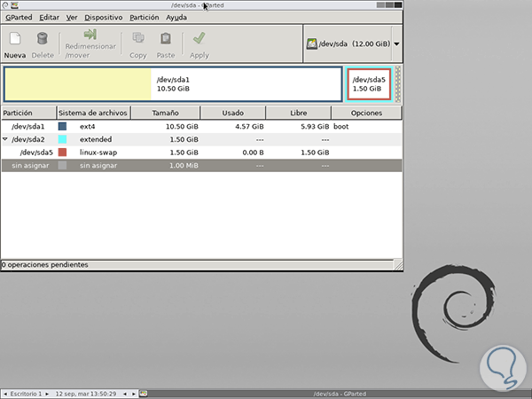Click the '10.50 GiB' size cell
The image size is (532, 399).
[182, 127]
